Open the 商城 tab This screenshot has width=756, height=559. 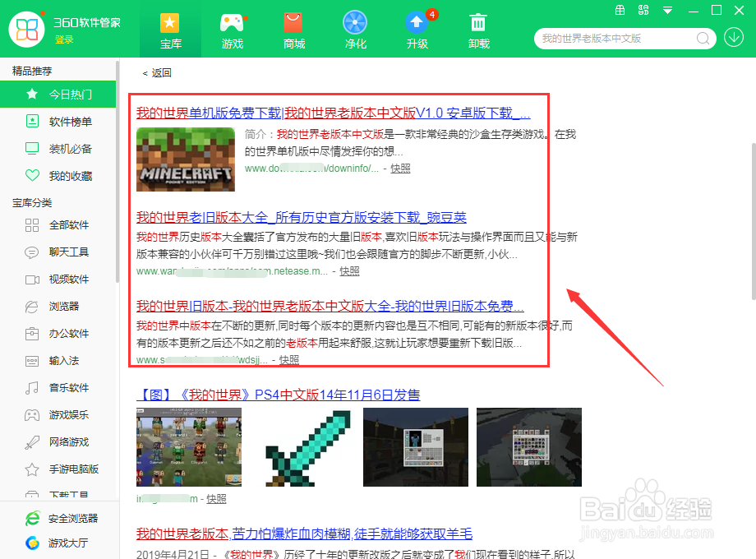coord(294,30)
